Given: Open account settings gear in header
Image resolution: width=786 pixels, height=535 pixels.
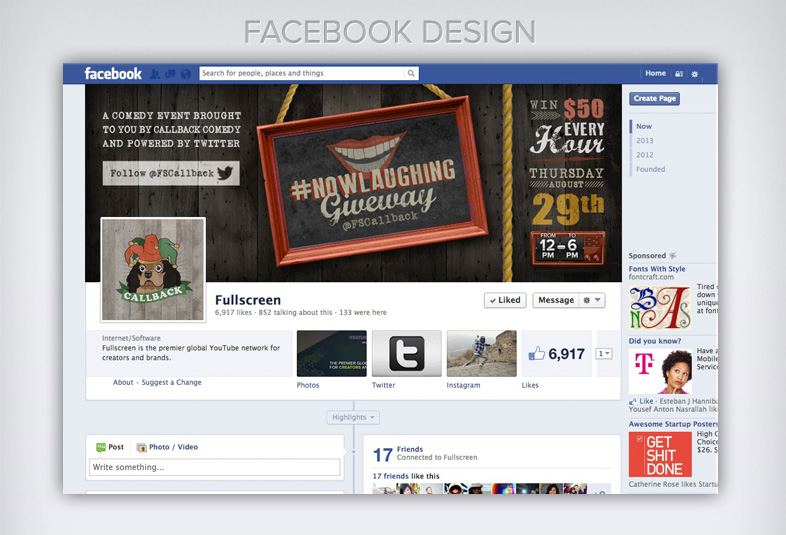Looking at the screenshot, I should click(695, 74).
